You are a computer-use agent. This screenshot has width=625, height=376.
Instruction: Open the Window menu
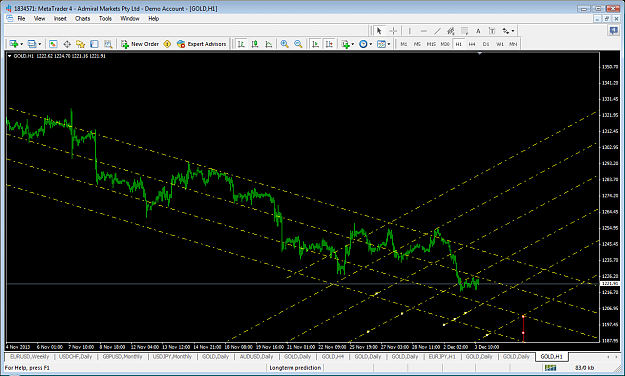(130, 18)
